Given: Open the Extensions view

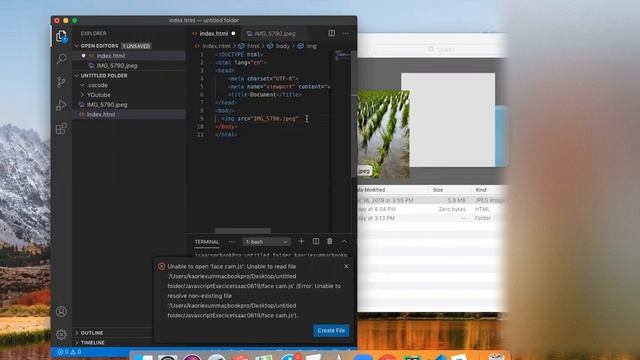Looking at the screenshot, I should tap(61, 129).
